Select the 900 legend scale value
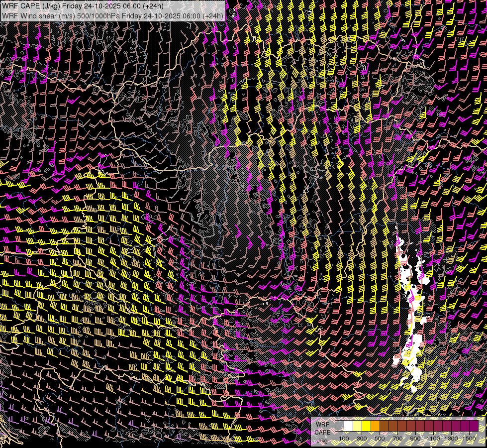Viewport: 487px width, 448px height. [x=415, y=438]
